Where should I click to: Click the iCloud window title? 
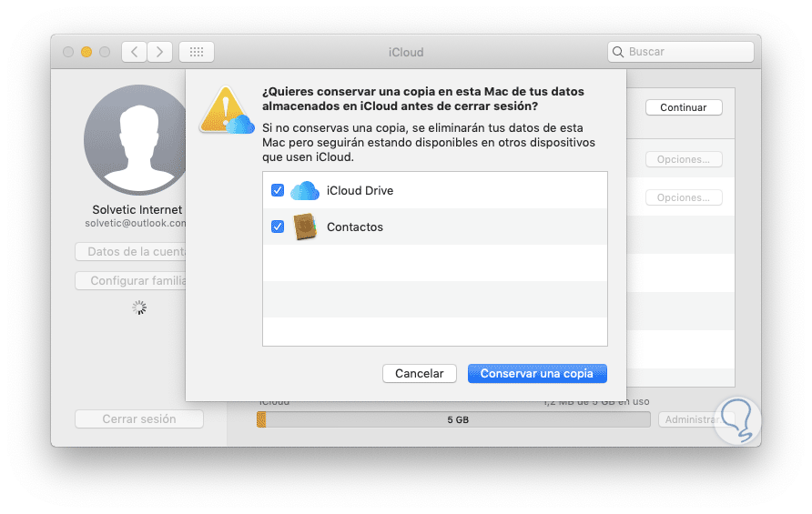[x=406, y=52]
